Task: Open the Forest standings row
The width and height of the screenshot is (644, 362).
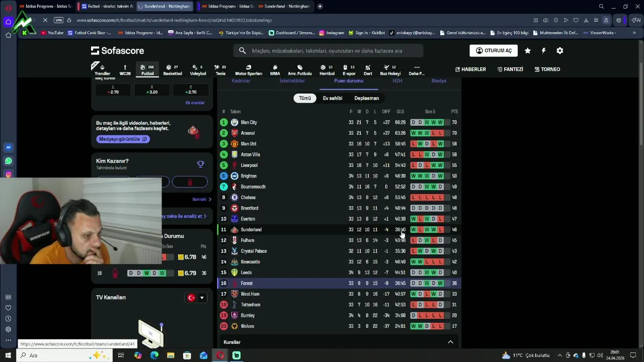Action: 339,283
